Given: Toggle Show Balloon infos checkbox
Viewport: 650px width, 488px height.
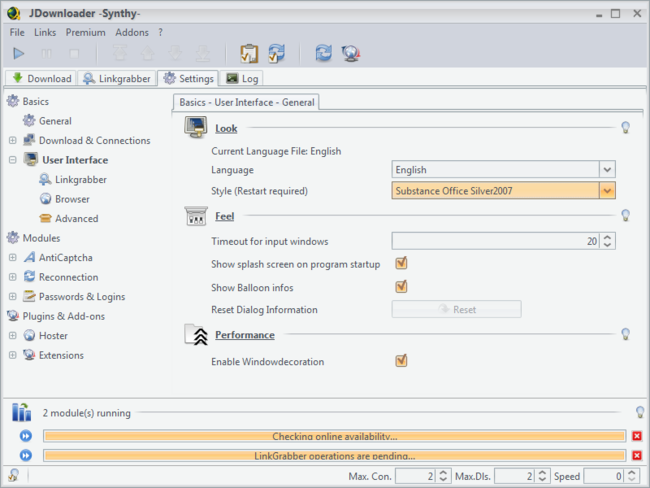Looking at the screenshot, I should (401, 286).
